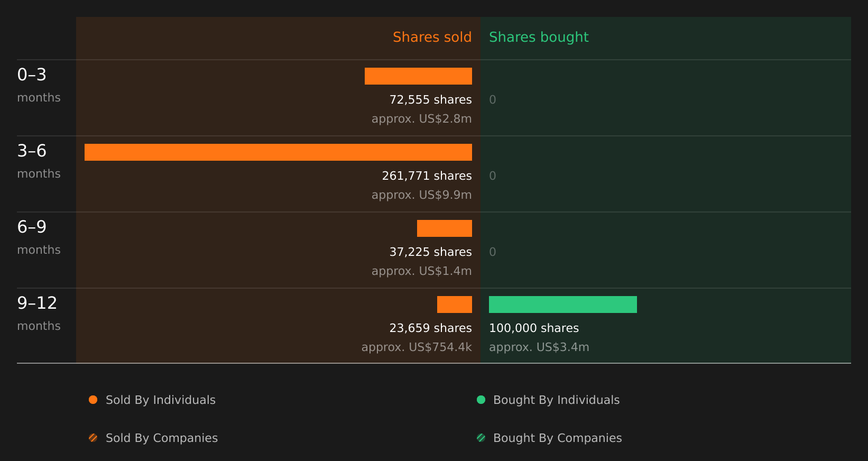Click the approx. US$754.4k amount
The height and width of the screenshot is (461, 868).
pos(417,347)
